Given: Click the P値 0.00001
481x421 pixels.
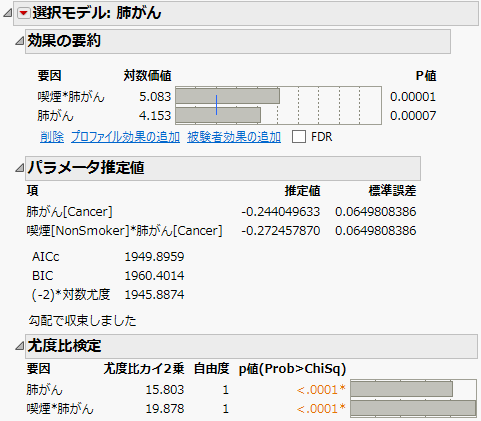Looking at the screenshot, I should 413,97.
